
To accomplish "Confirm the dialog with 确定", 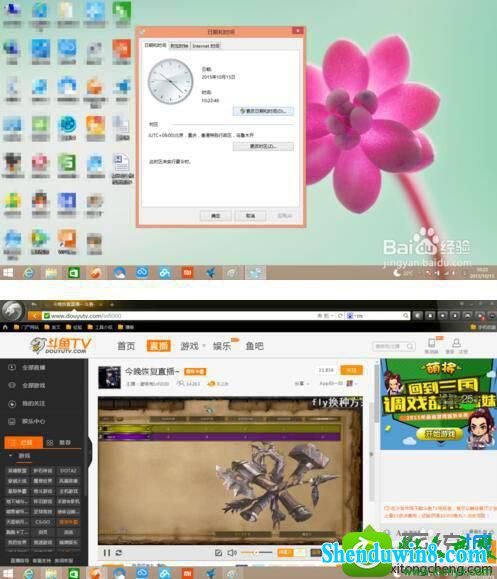I will pyautogui.click(x=216, y=216).
